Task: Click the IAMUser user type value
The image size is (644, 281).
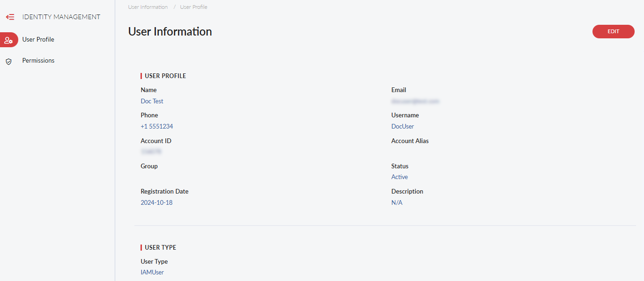Action: 152,272
